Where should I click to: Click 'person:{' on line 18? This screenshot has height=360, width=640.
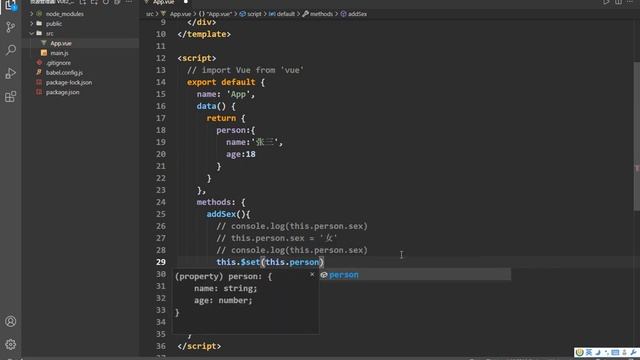[236, 130]
